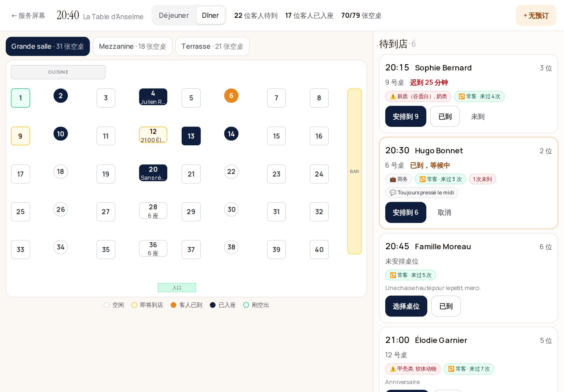Select round table 26

[61, 209]
